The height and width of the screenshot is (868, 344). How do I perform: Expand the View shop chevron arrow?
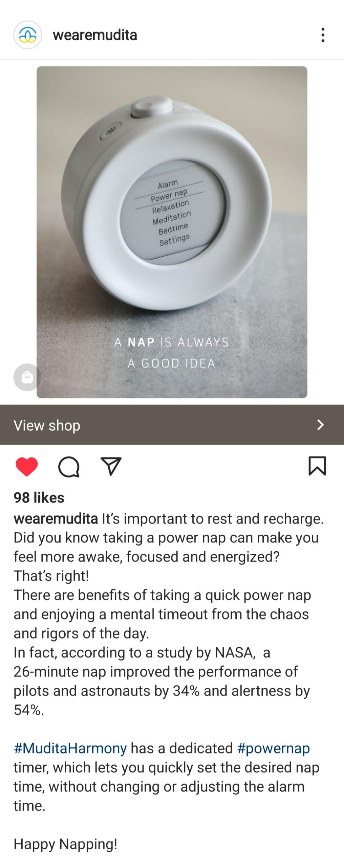pos(320,425)
